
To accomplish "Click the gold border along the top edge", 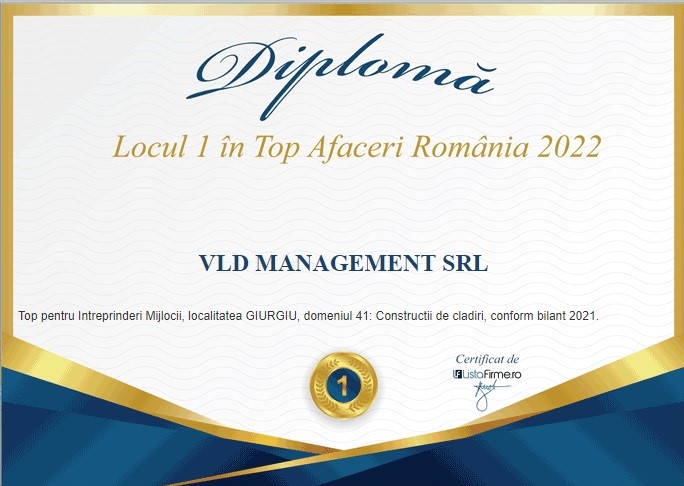I will click(342, 8).
